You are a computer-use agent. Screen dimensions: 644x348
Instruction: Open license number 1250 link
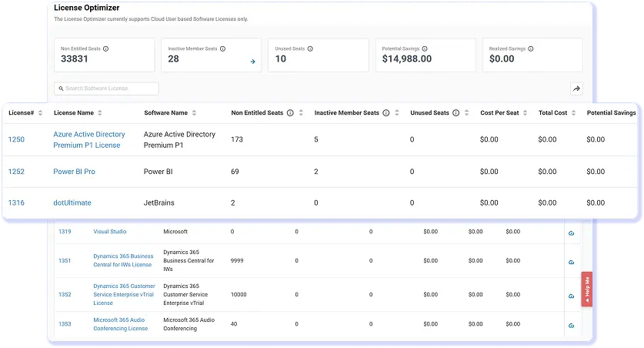16,139
